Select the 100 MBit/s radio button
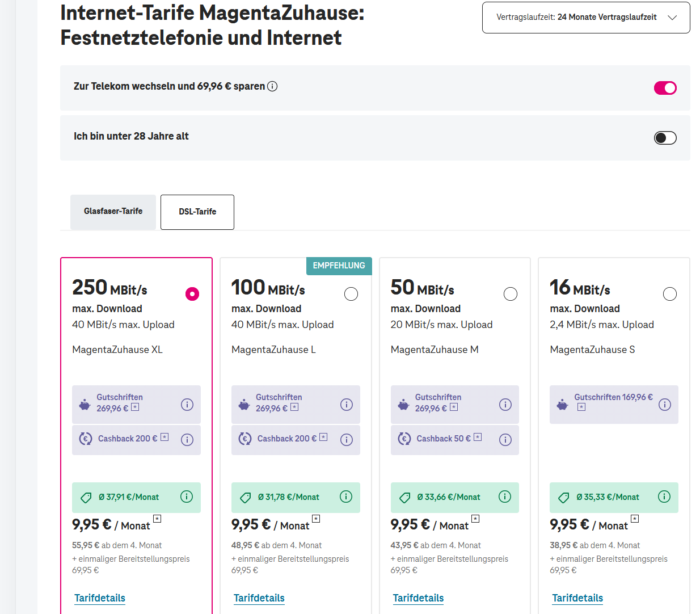The image size is (700, 614). 351,294
